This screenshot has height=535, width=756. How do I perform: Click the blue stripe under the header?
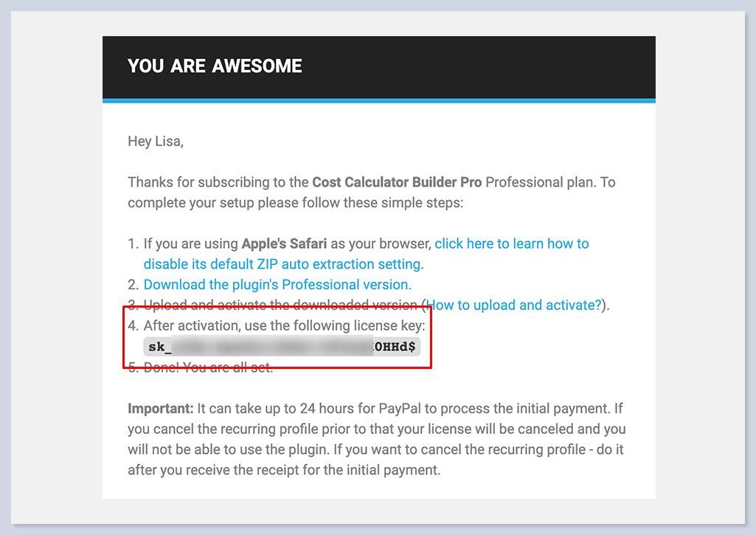pos(378,100)
